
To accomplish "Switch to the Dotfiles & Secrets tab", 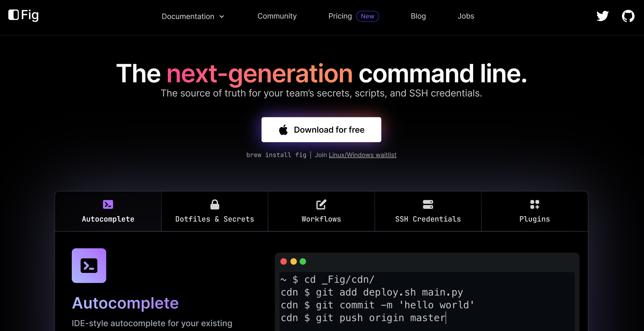I will click(215, 211).
